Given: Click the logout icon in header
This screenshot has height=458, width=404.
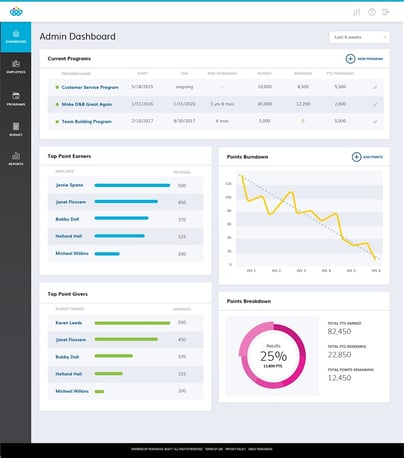Looking at the screenshot, I should click(386, 12).
